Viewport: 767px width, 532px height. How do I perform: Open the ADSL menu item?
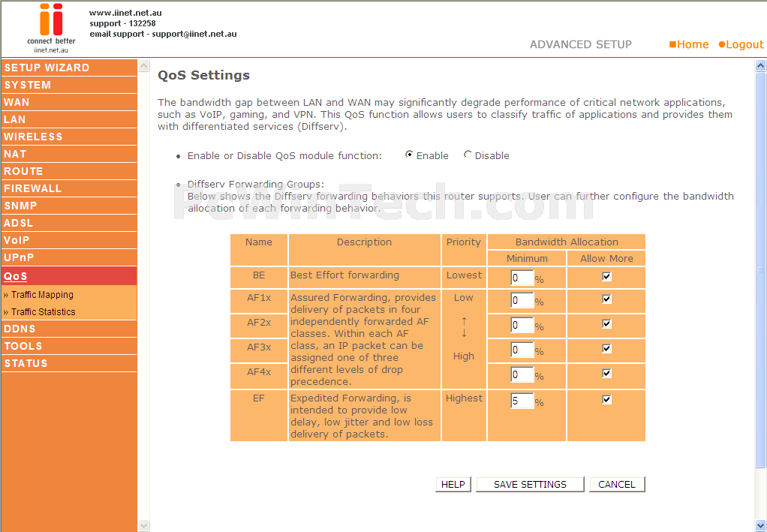pyautogui.click(x=69, y=223)
